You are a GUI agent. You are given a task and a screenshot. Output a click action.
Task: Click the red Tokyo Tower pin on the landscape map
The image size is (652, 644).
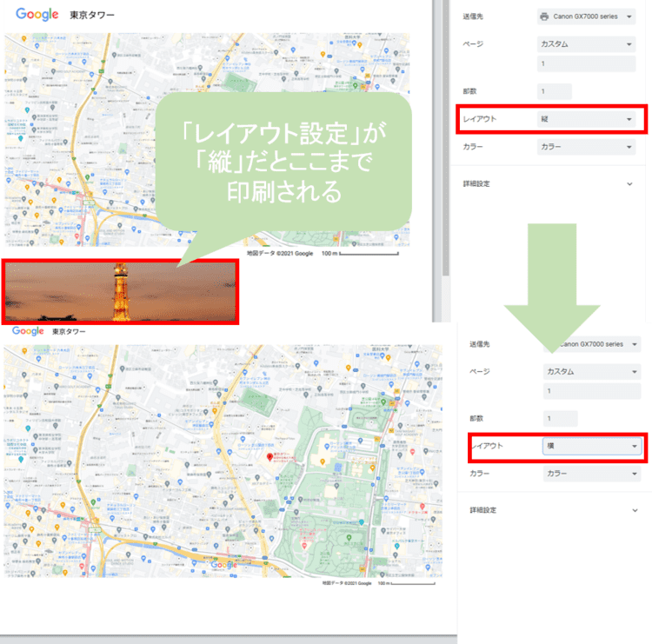pyautogui.click(x=269, y=457)
